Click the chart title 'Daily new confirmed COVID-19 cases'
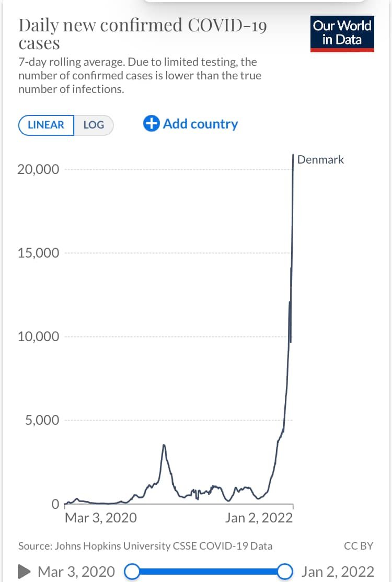 click(x=142, y=34)
